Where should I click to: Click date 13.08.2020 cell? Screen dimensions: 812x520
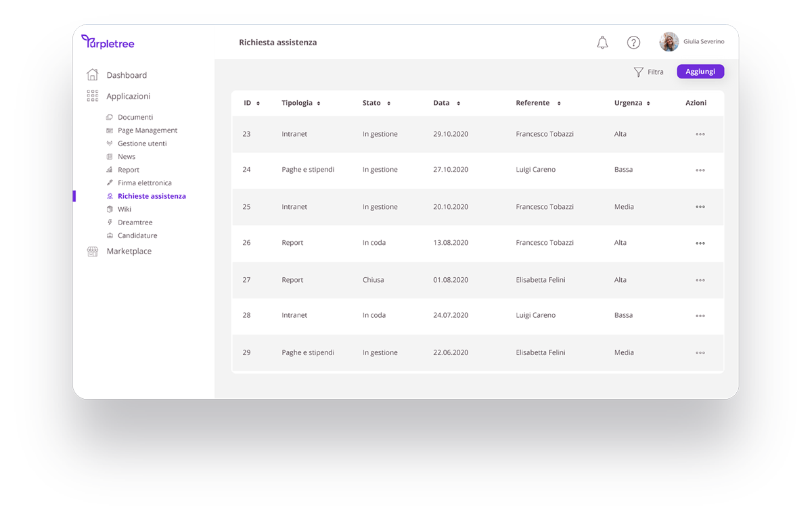(451, 243)
